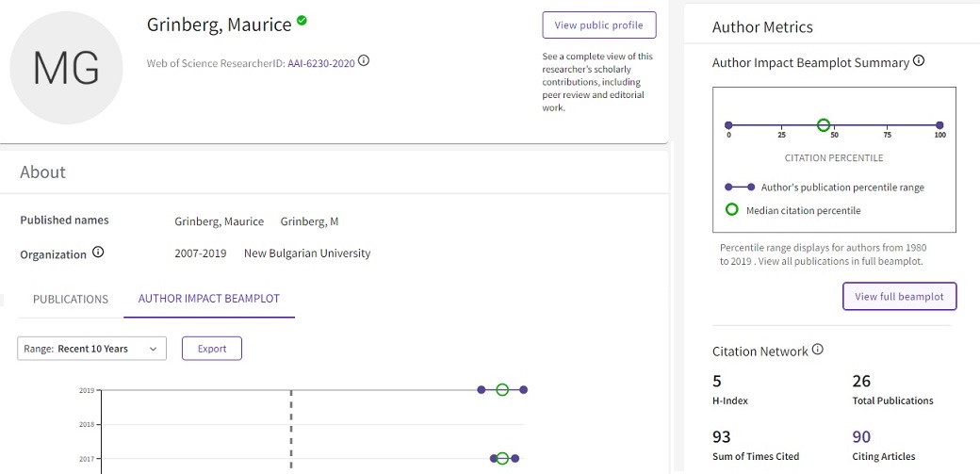Open ResearcherID info icon
This screenshot has width=980, height=474.
(364, 61)
